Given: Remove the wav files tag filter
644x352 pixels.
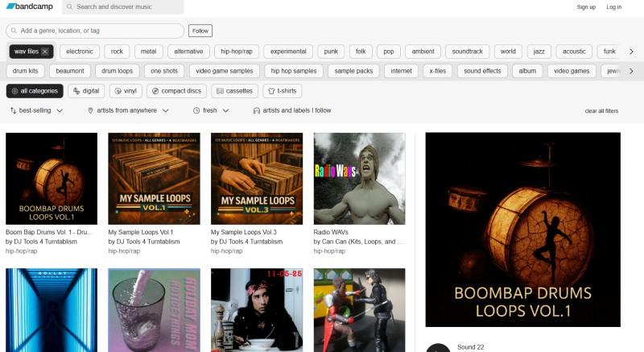Looking at the screenshot, I should tap(45, 52).
